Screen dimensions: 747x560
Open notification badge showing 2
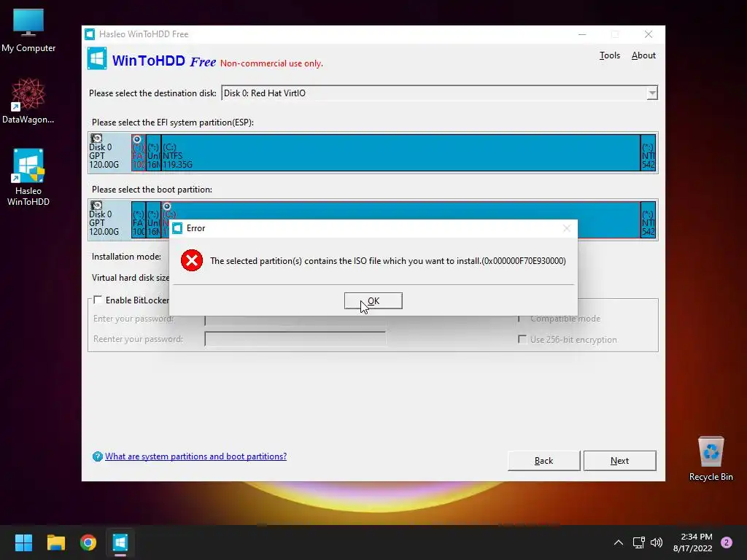coord(727,542)
